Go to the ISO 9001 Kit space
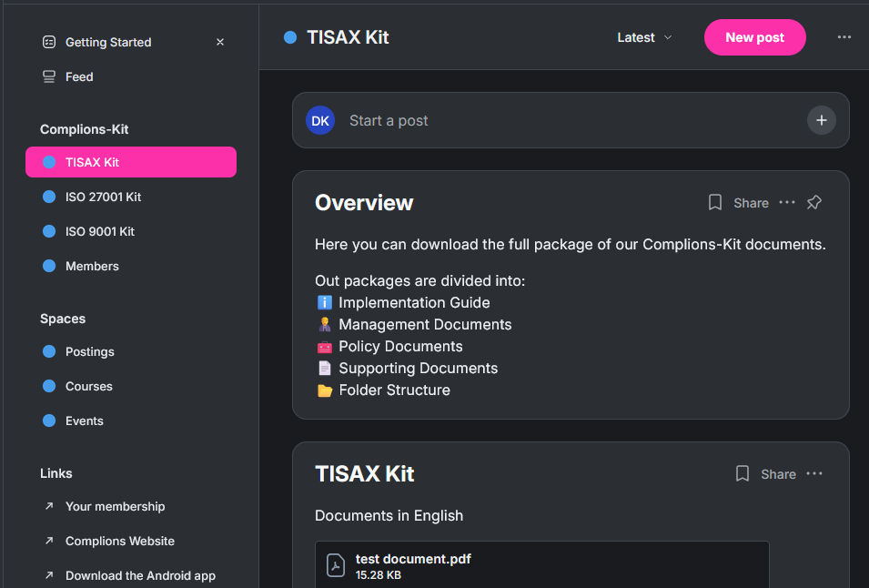 [99, 231]
